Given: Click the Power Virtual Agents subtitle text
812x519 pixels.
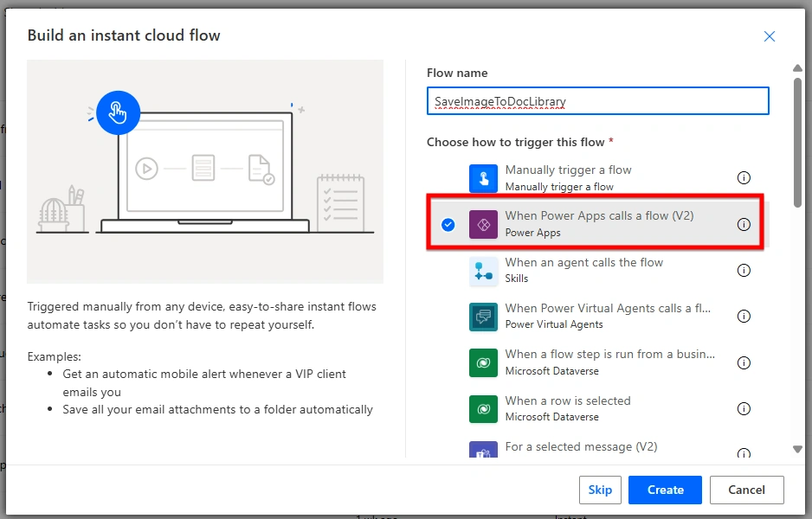Looking at the screenshot, I should pos(554,324).
